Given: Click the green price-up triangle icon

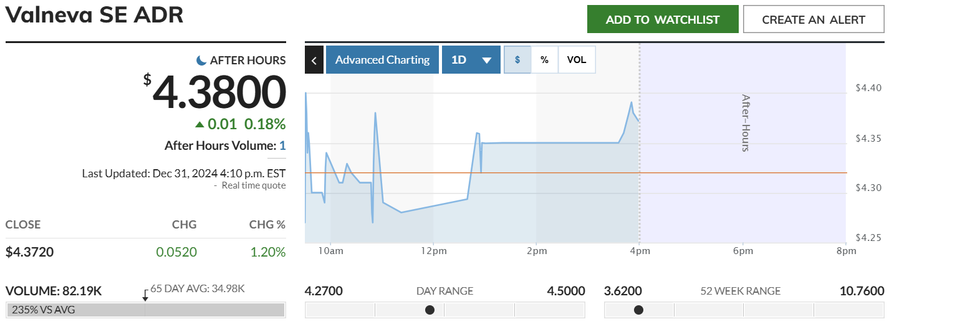Looking at the screenshot, I should pos(199,125).
